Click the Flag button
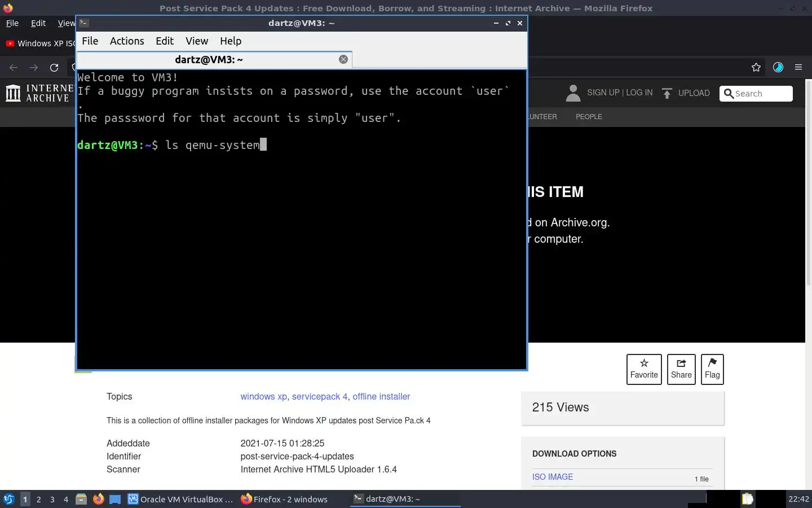Viewport: 812px width, 508px height. coord(712,369)
